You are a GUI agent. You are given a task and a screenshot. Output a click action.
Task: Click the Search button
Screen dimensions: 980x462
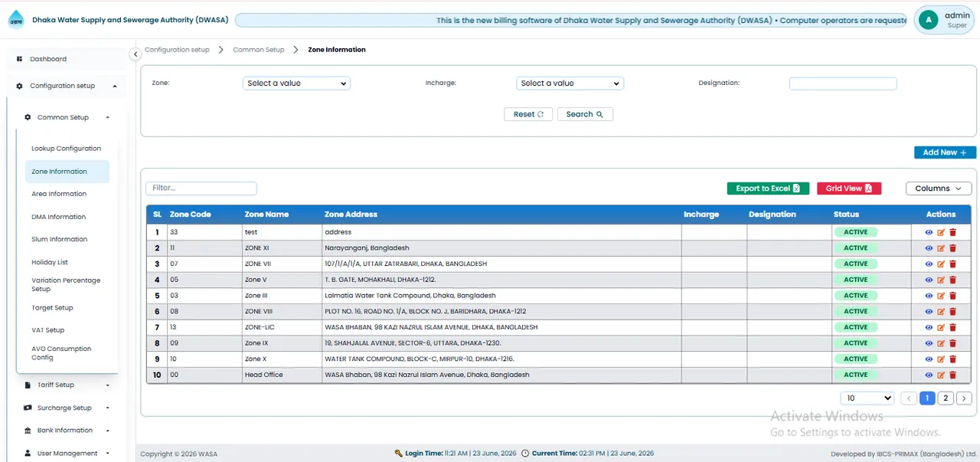click(585, 114)
